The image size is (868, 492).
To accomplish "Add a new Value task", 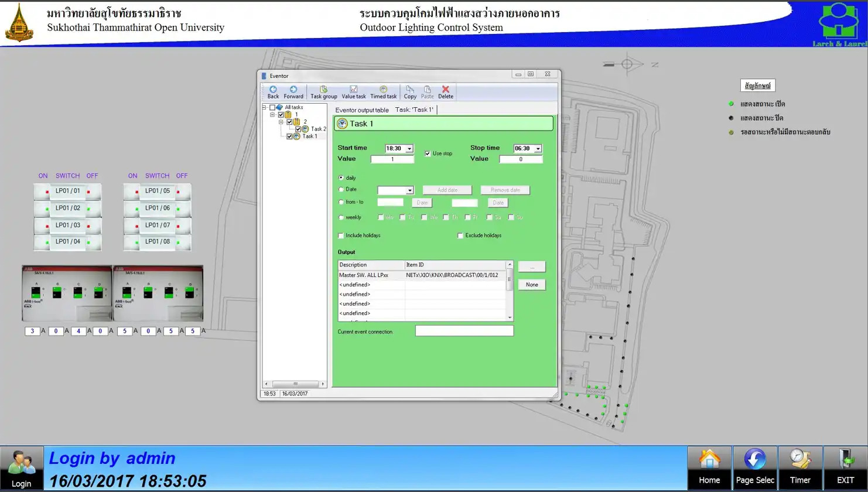I will [x=353, y=92].
